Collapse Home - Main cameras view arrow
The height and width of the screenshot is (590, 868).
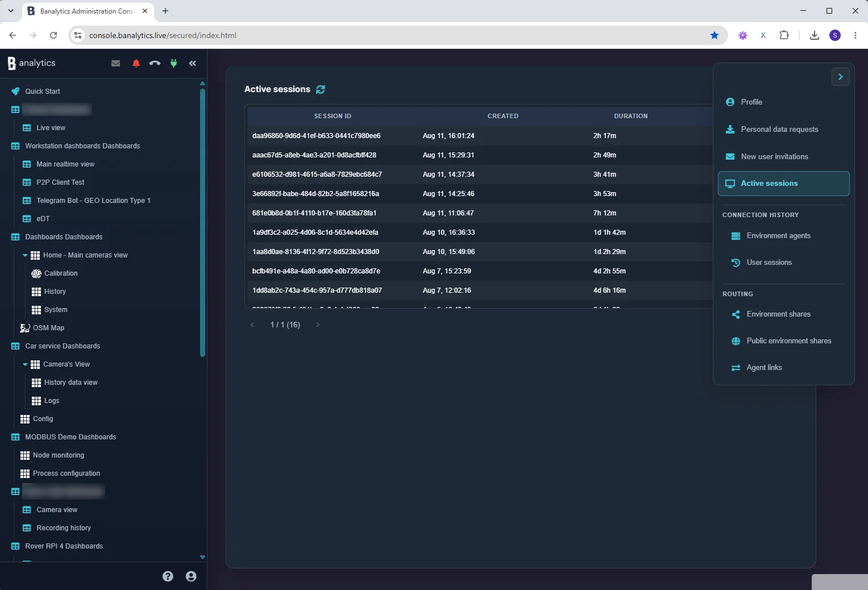(x=25, y=255)
